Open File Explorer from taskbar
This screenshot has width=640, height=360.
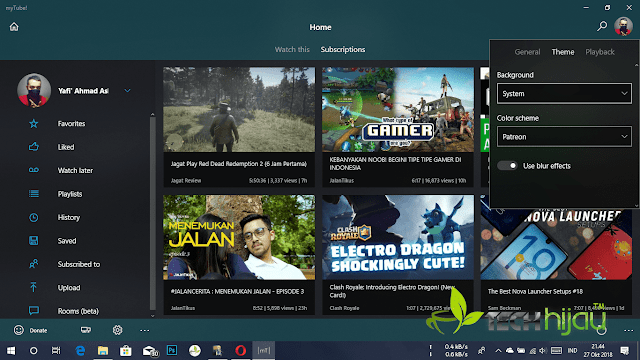point(103,351)
